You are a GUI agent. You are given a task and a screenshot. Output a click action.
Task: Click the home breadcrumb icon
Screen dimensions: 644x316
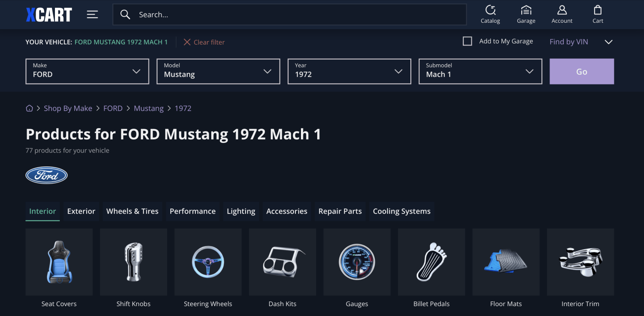click(x=29, y=108)
